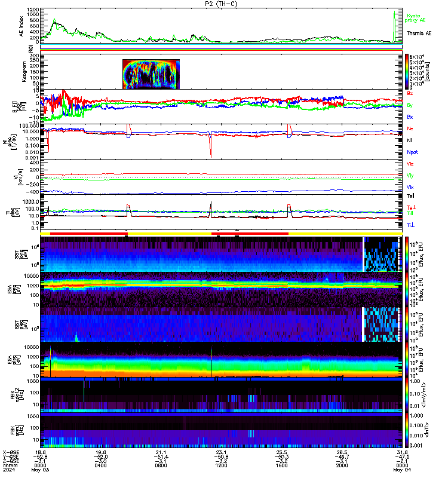Click the FBK scm1 nT color bar
448x478 pixels.
pyautogui.click(x=407, y=430)
